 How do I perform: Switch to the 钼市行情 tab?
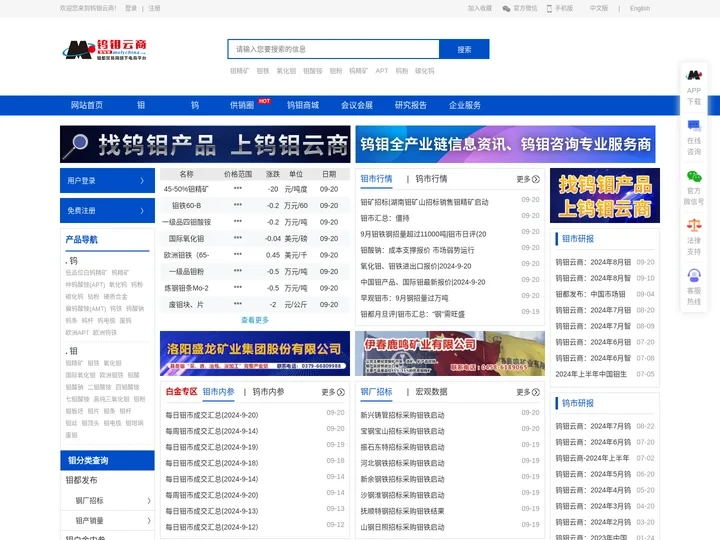click(376, 179)
